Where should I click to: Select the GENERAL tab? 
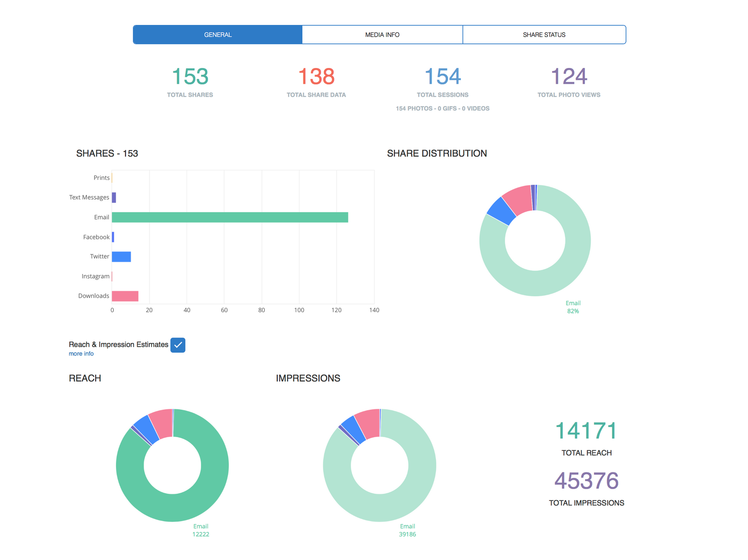(217, 35)
